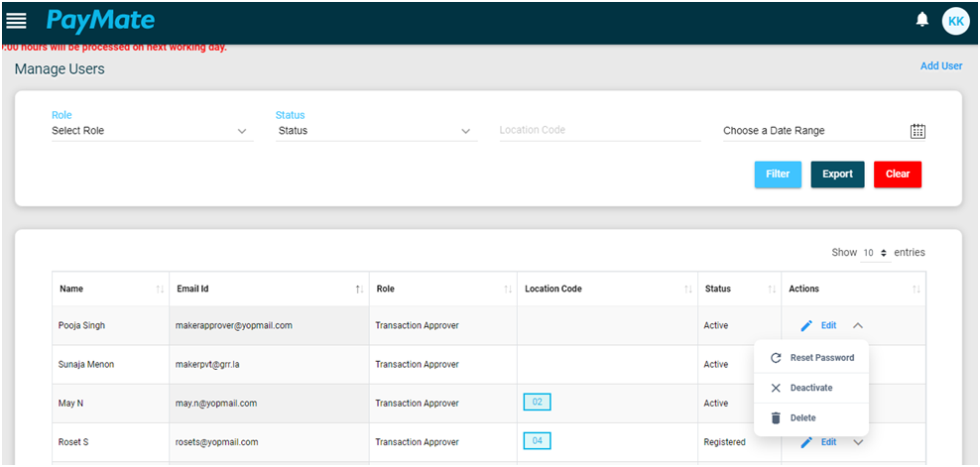Screen dimensions: 980x467
Task: Click location code tag 02
Action: click(x=537, y=402)
